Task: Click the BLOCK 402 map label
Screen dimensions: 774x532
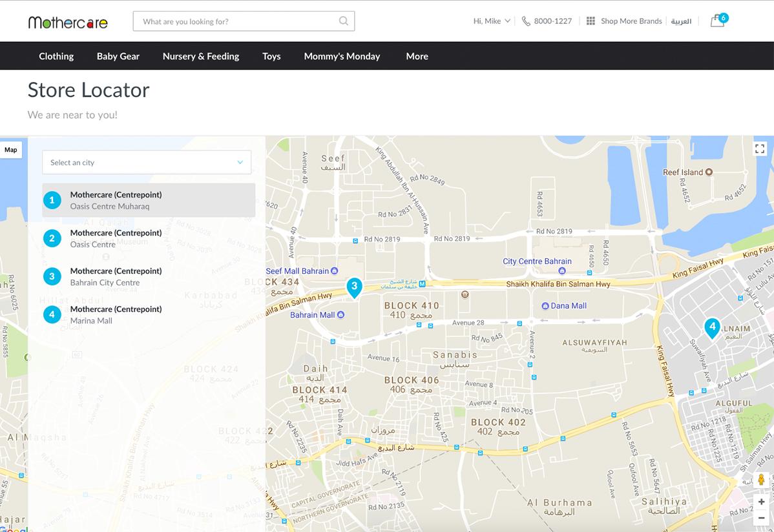Action: click(x=498, y=422)
